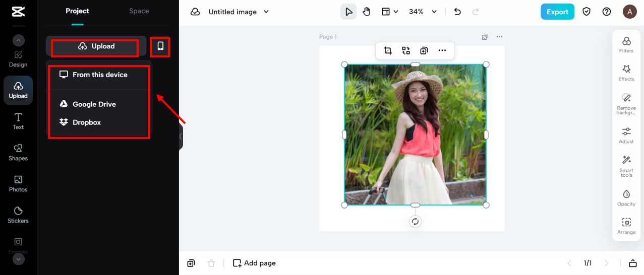Click the page panel toggle at bottom right

(632, 263)
